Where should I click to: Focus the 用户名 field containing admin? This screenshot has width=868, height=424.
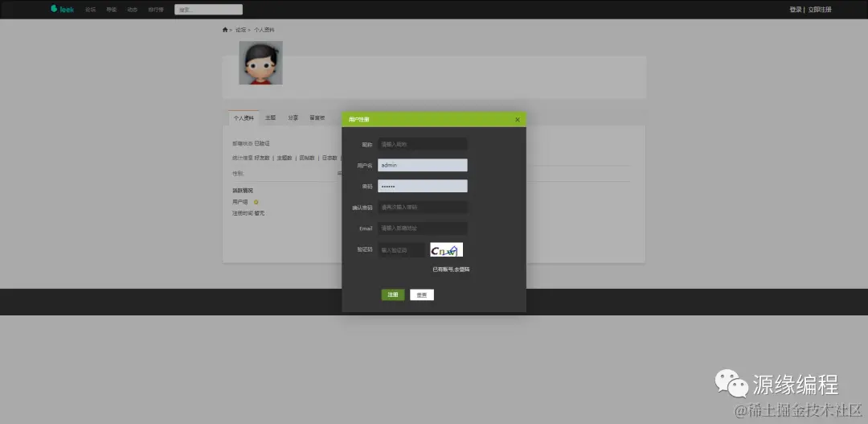(x=423, y=165)
